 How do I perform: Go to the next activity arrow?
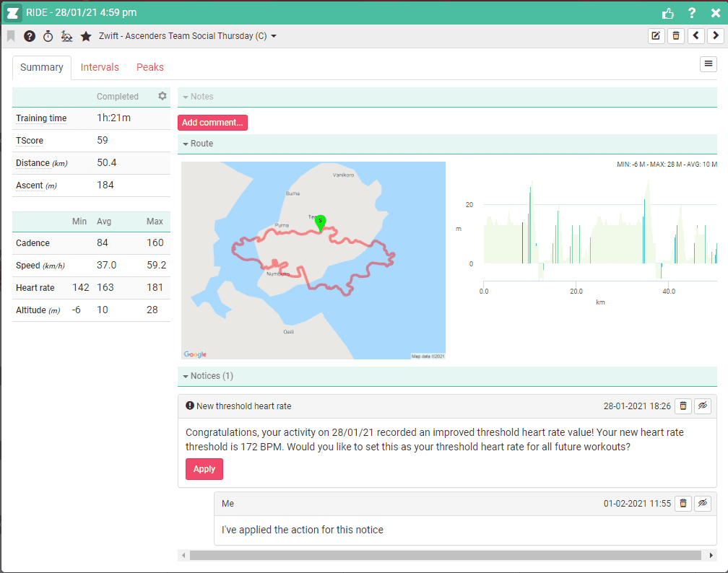coord(715,36)
